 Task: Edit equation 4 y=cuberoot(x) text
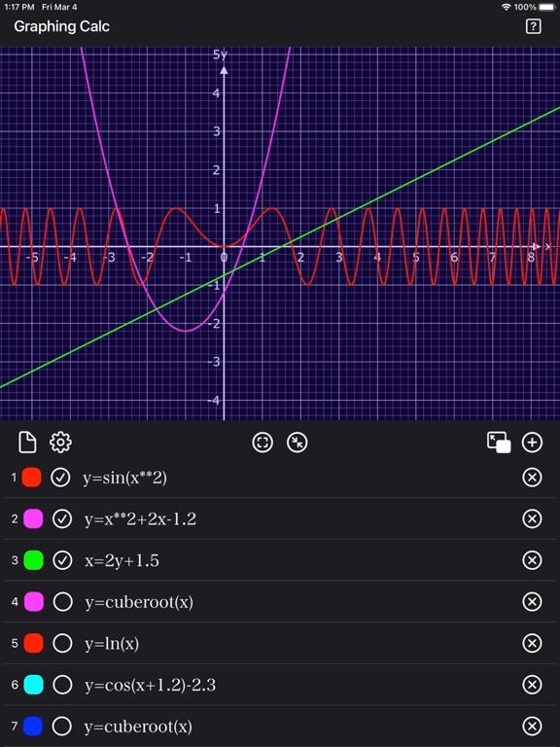(139, 602)
